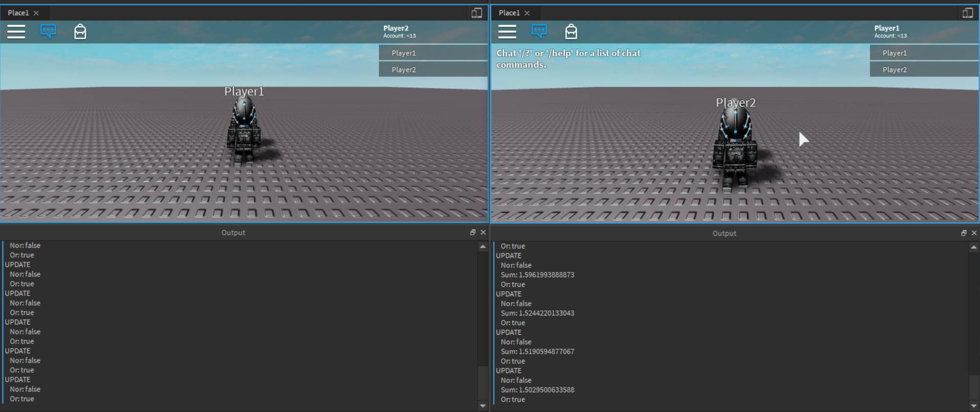This screenshot has width=980, height=412.
Task: Select Player1 in the right window's player list
Action: point(924,53)
